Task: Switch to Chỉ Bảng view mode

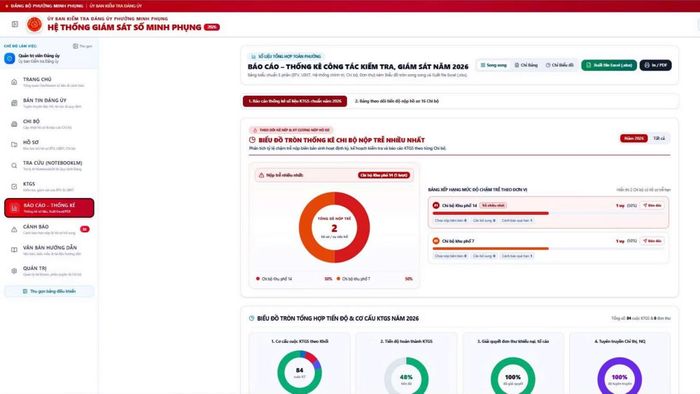Action: click(x=526, y=65)
